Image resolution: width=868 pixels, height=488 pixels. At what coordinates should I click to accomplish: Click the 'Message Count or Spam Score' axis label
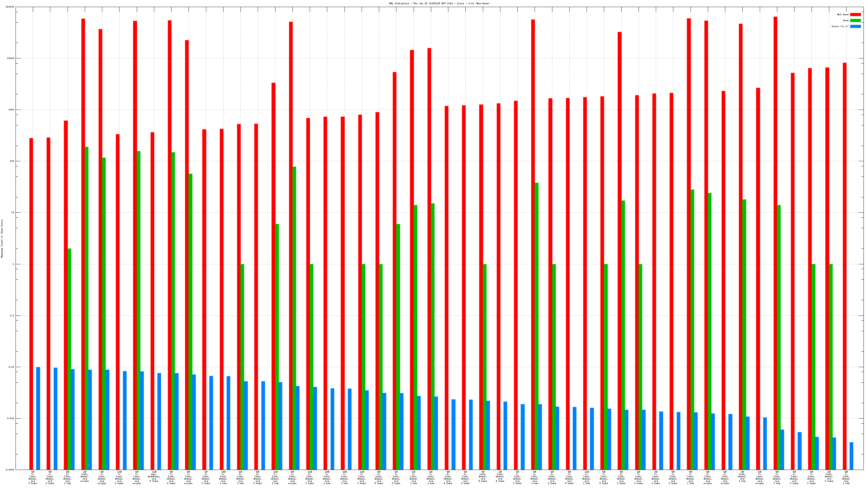tap(2, 238)
